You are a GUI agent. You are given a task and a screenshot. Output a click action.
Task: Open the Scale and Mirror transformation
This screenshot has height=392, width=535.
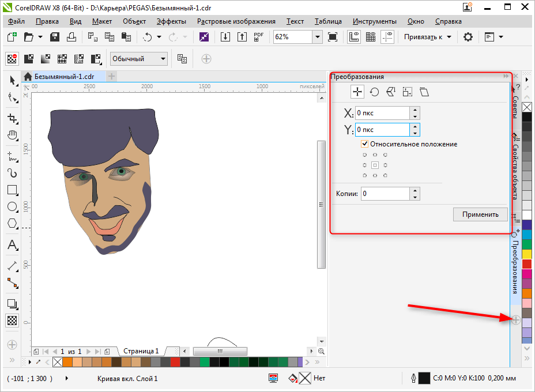point(391,92)
